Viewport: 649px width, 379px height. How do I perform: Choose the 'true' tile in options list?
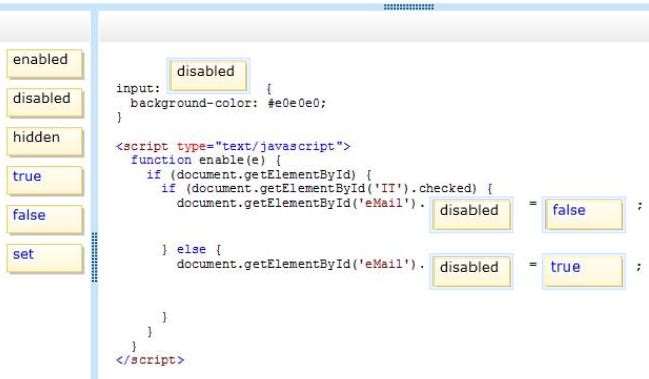coord(45,180)
